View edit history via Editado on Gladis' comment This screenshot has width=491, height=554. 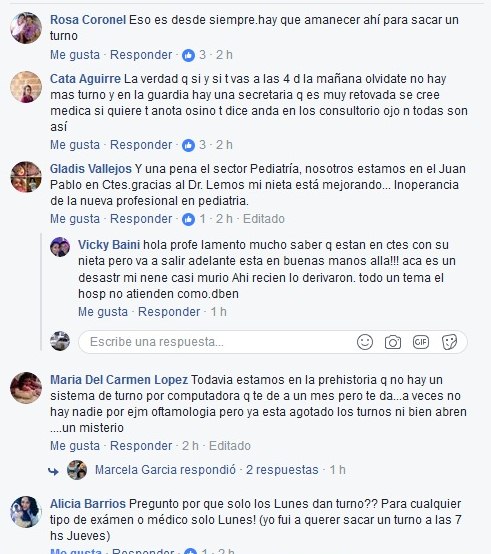(264, 219)
